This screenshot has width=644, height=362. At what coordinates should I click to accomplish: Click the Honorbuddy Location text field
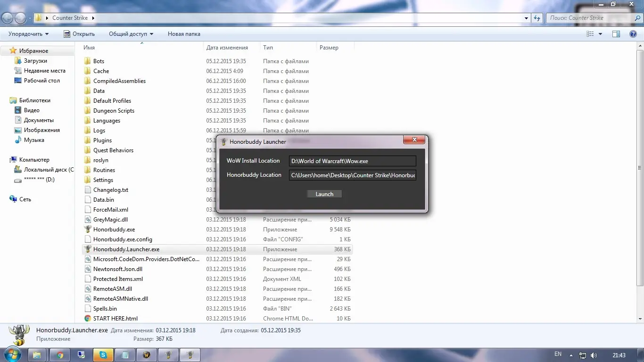[353, 175]
